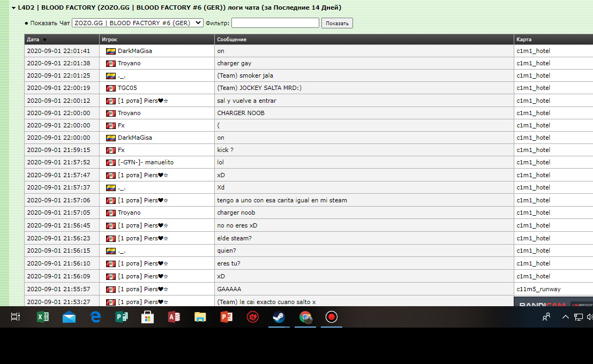This screenshot has height=364, width=593.
Task: Open Microsoft Store taskbar icon
Action: coord(148,317)
